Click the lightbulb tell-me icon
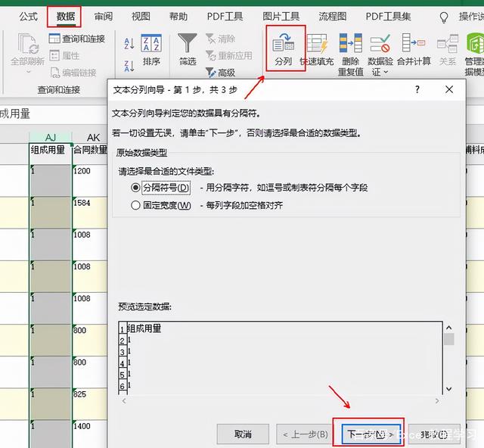484x448 pixels. point(444,17)
